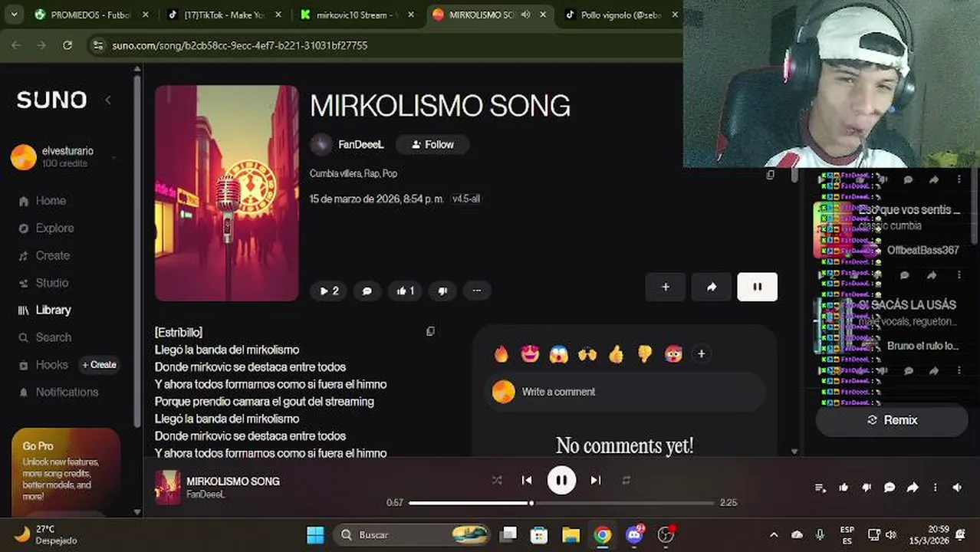Open FanDeeeL's profile link

coord(360,144)
